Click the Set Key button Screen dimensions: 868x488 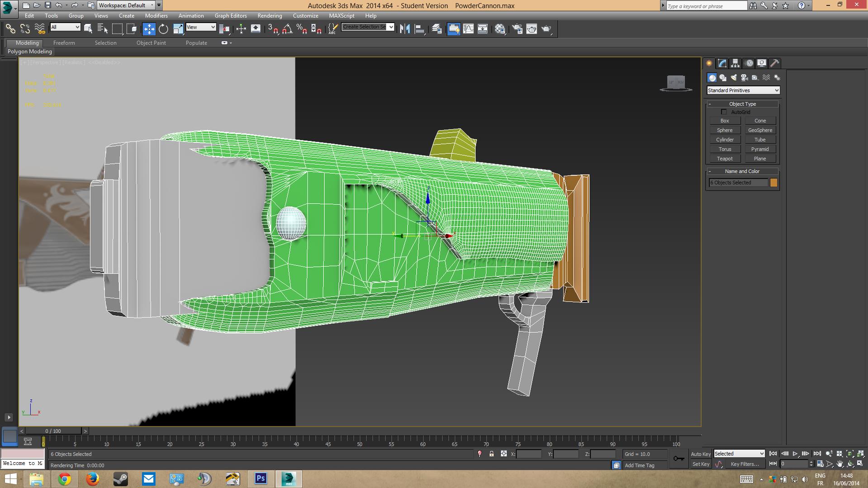(x=701, y=464)
